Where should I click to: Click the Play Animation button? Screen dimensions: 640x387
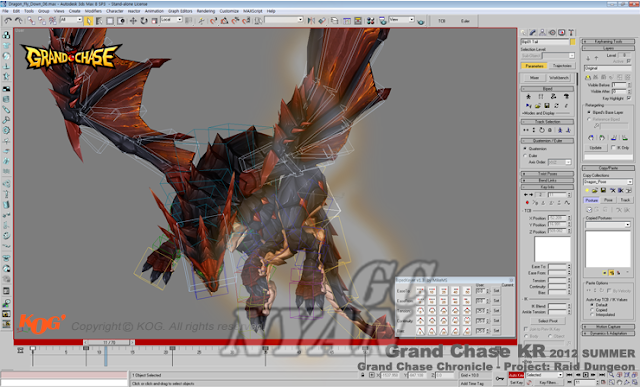(x=586, y=375)
